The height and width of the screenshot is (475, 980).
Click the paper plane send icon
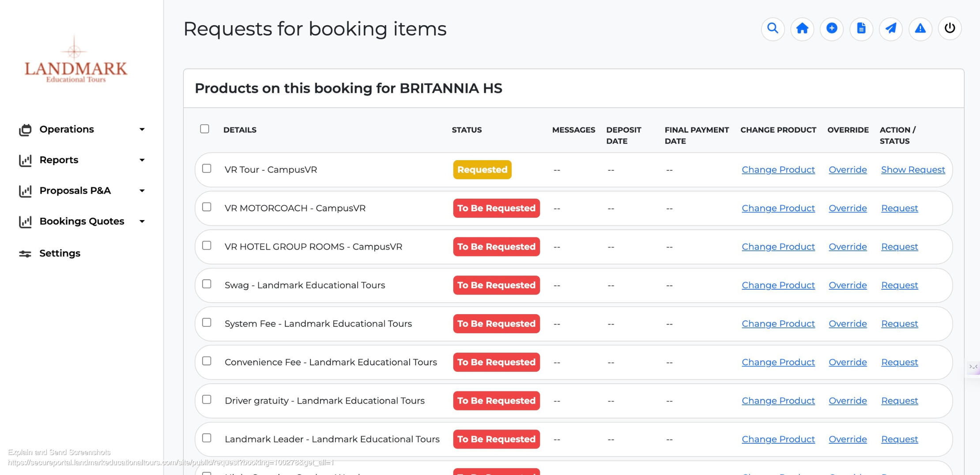[x=891, y=29]
